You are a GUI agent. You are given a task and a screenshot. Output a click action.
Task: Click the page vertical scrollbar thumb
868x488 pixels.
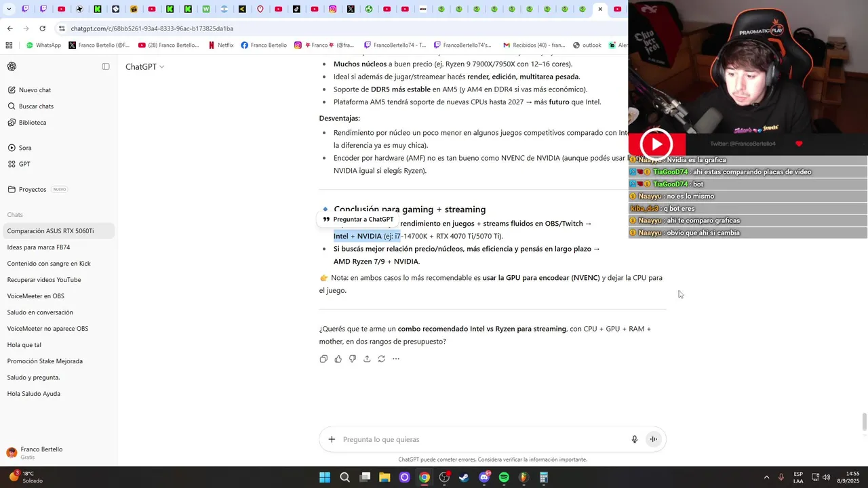(864, 421)
